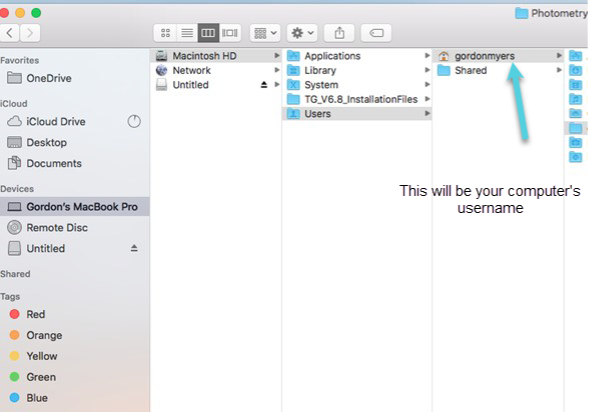Switch to list view in toolbar

pos(187,33)
